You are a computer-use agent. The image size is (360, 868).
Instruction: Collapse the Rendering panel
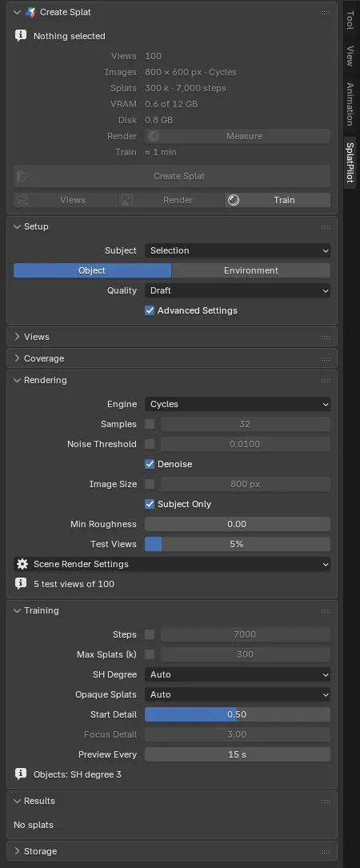[17, 380]
